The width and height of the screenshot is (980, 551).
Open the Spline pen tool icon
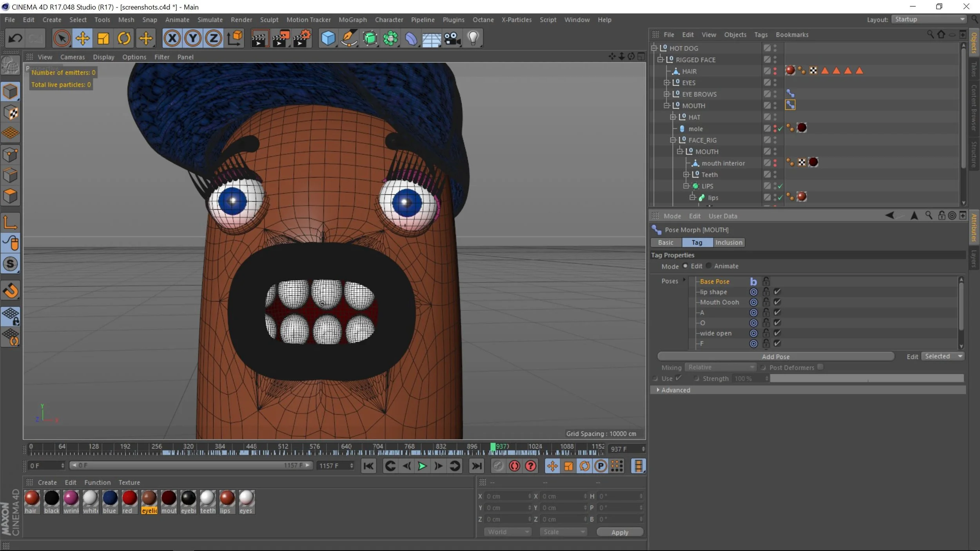coord(348,38)
